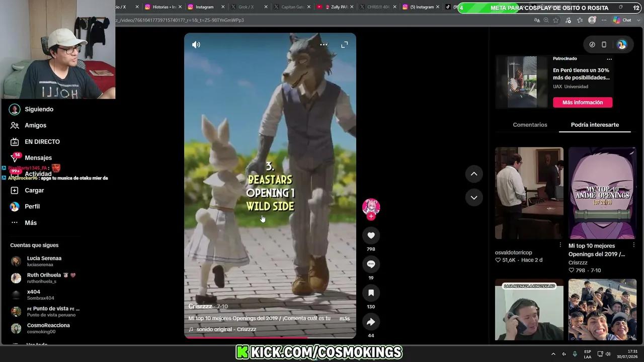Open 'La la rechaza a Kingteka' video thumbnail

coord(529,310)
